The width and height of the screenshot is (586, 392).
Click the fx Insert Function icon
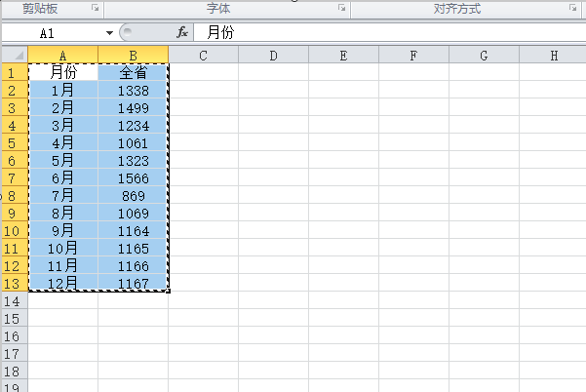[182, 32]
